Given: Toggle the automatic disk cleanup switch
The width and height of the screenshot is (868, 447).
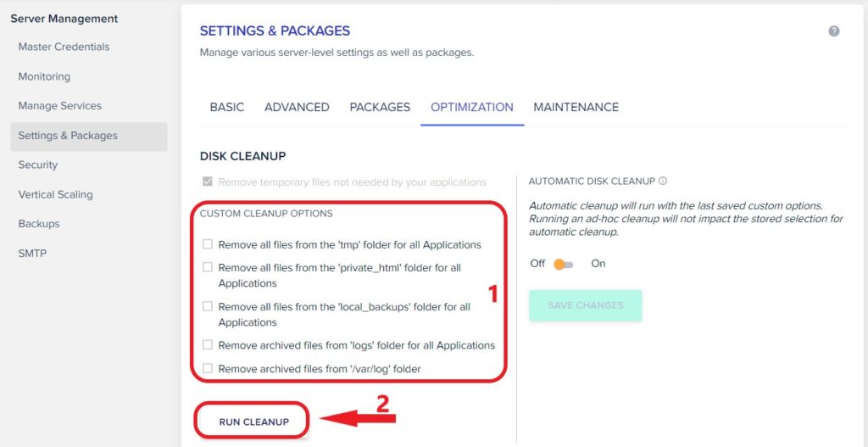Looking at the screenshot, I should (x=564, y=264).
